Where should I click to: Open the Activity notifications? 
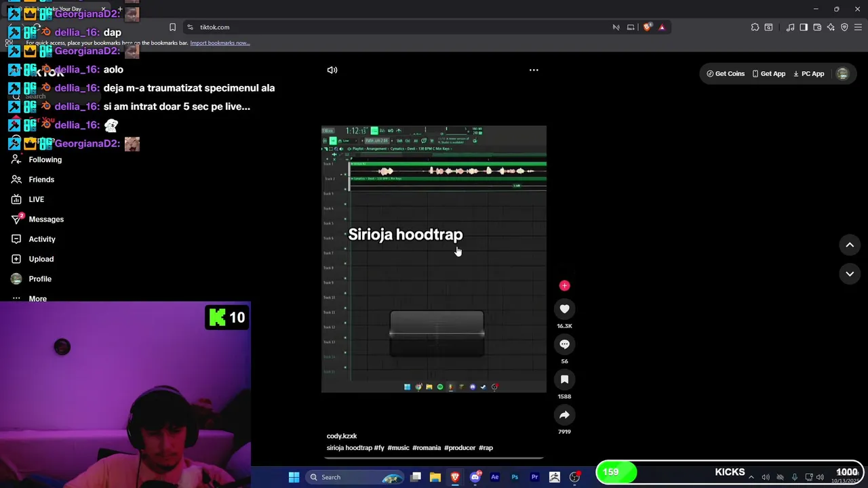tap(33, 239)
